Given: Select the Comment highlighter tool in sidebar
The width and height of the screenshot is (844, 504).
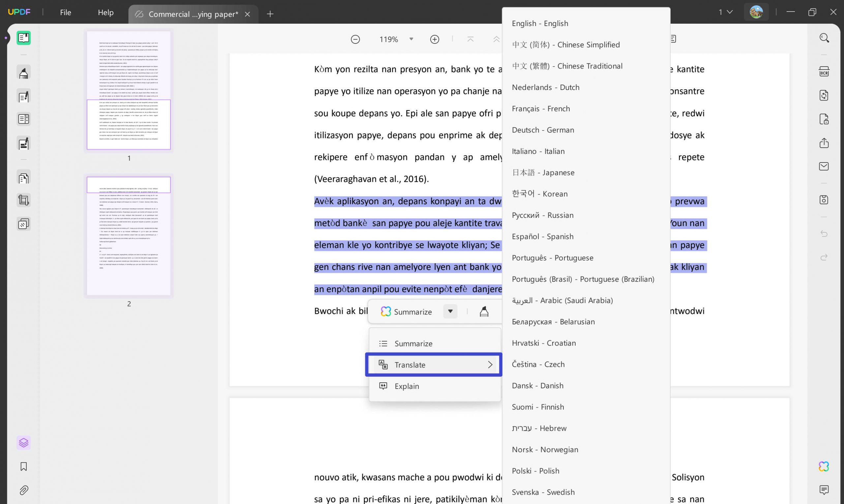Looking at the screenshot, I should 23,72.
